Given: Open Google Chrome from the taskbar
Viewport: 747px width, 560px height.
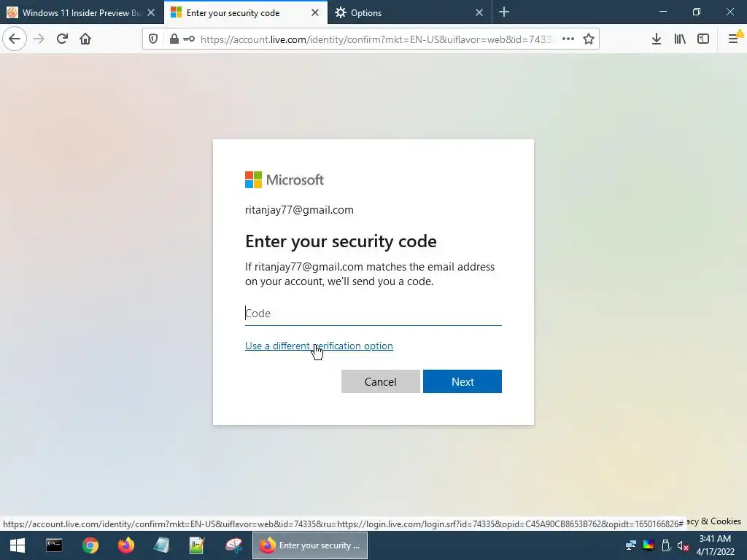Looking at the screenshot, I should click(x=90, y=545).
